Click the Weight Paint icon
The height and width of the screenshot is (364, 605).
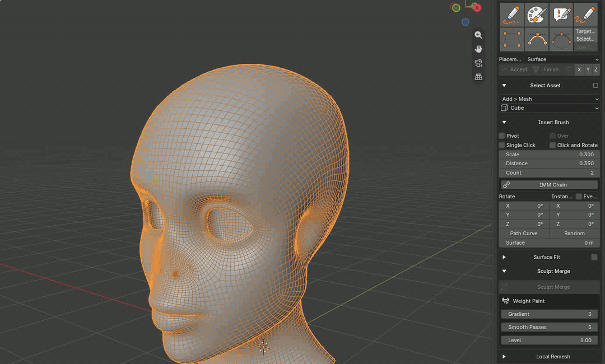(x=505, y=301)
